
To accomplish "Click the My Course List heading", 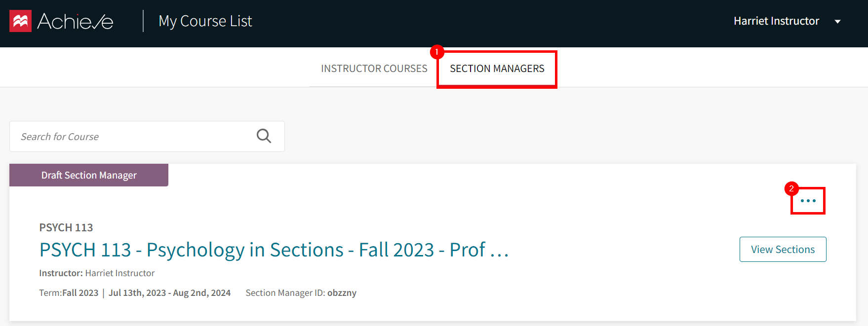I will 205,21.
